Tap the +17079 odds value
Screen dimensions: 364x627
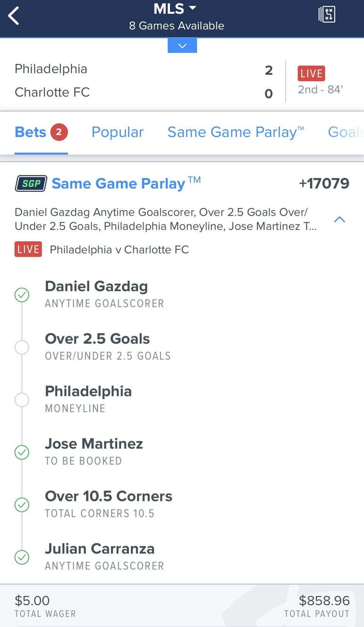324,183
